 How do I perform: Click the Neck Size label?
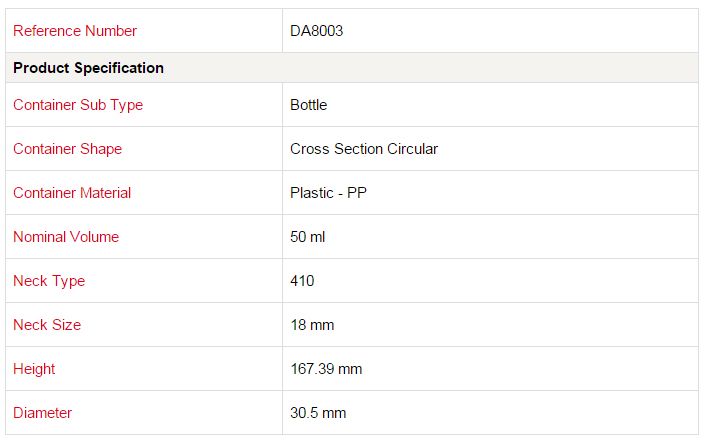click(x=47, y=325)
